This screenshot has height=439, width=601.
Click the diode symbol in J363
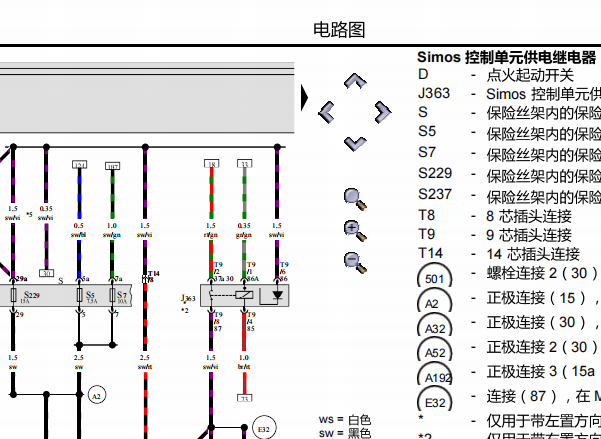coord(278,295)
